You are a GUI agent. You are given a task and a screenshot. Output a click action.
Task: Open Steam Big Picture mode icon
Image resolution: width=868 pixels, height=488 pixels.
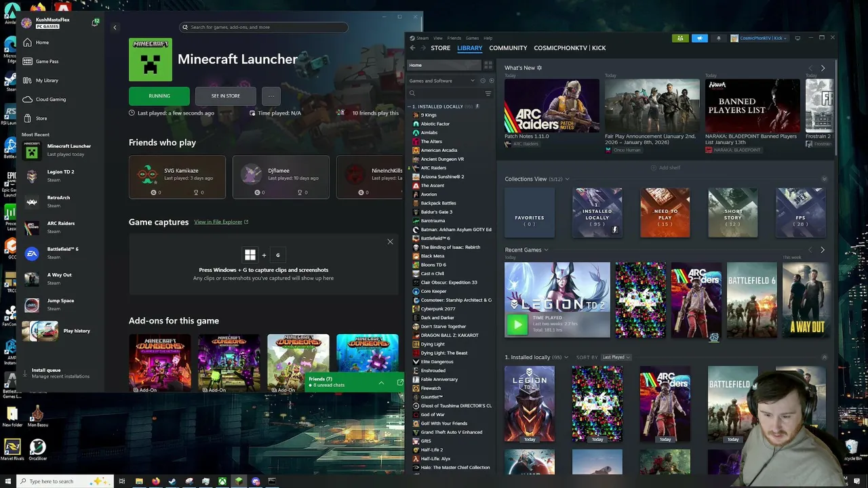pos(797,38)
